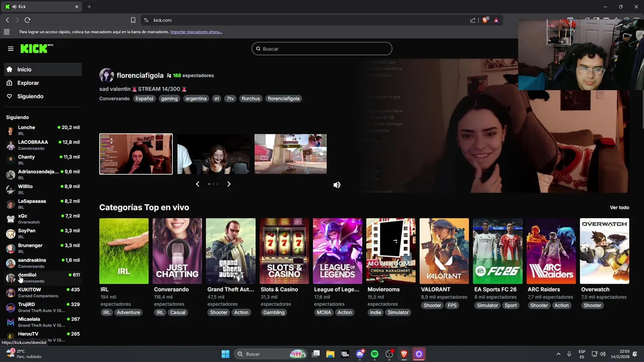Open Brave Shields icon
Image resolution: width=644 pixels, height=362 pixels.
coord(485,20)
